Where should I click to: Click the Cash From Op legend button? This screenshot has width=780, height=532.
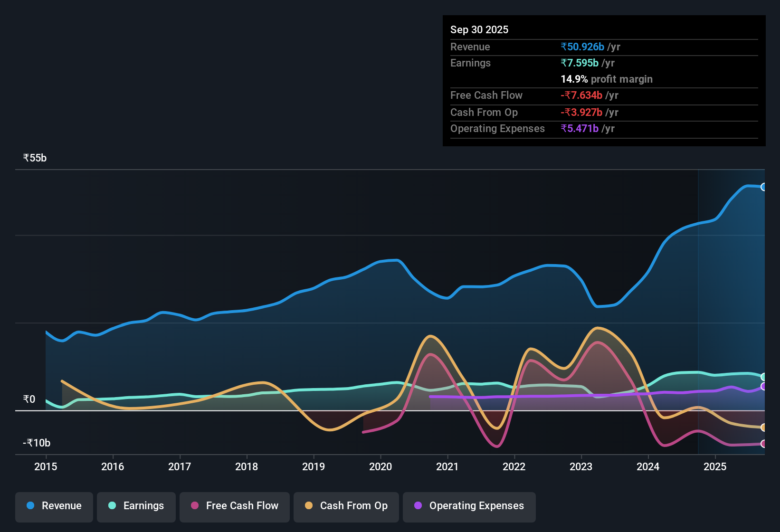coord(346,506)
